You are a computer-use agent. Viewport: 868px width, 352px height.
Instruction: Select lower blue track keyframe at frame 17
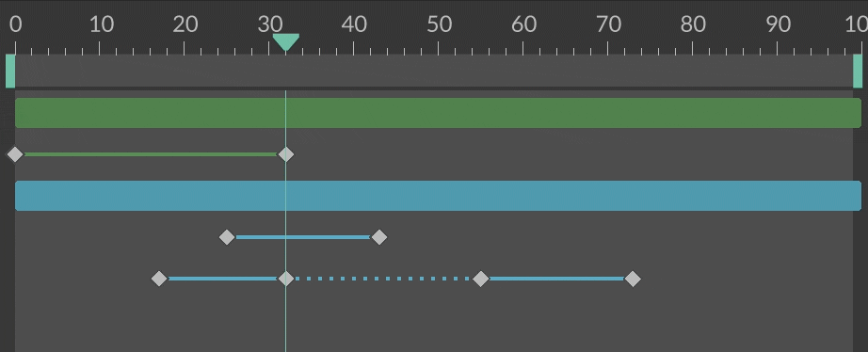click(159, 279)
